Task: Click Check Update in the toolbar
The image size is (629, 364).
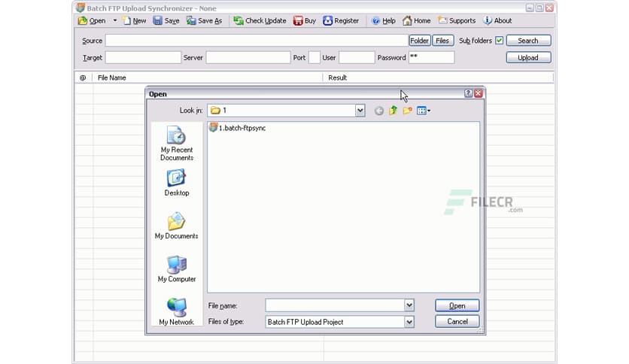Action: [x=260, y=21]
